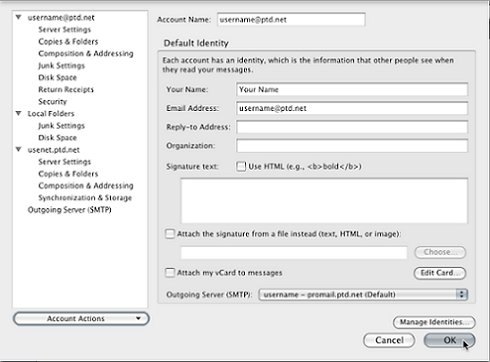This screenshot has width=490, height=362.
Task: Open Manage Identities
Action: (434, 322)
